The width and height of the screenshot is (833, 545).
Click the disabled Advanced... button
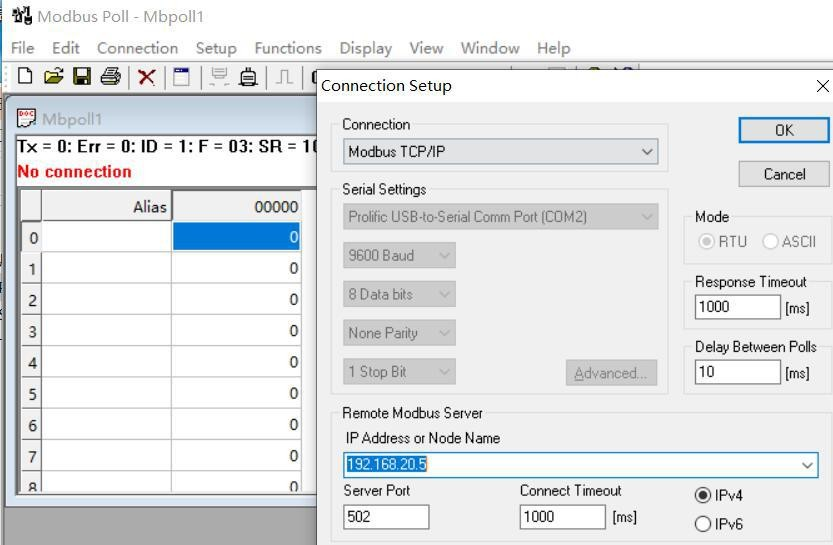pos(611,373)
